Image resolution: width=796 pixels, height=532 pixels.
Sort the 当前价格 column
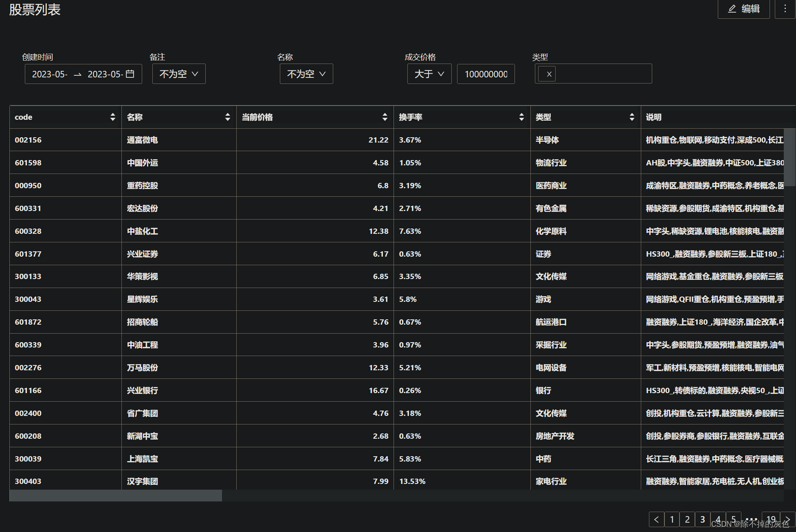coord(385,117)
